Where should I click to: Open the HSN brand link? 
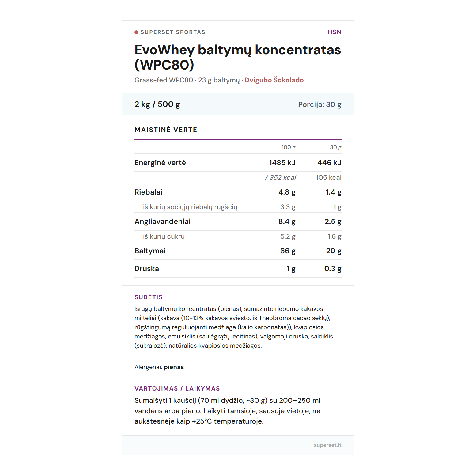[334, 32]
